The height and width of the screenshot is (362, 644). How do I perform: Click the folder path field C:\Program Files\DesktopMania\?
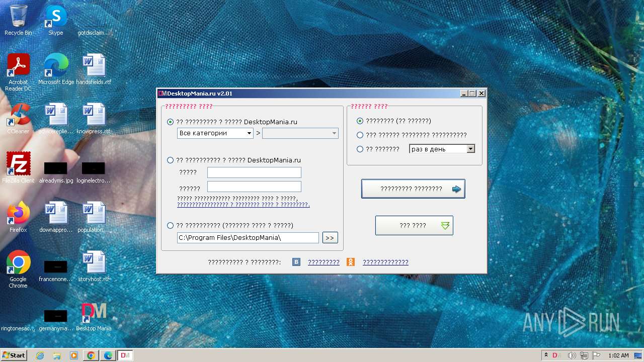(x=248, y=238)
